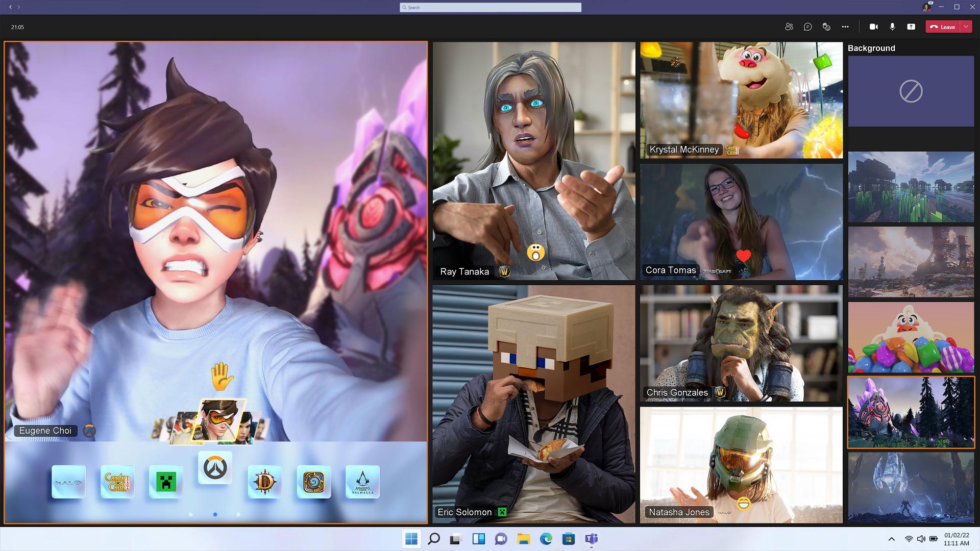Select the Assassin's Creed Valhalla filter icon
The height and width of the screenshot is (551, 980).
pyautogui.click(x=362, y=482)
